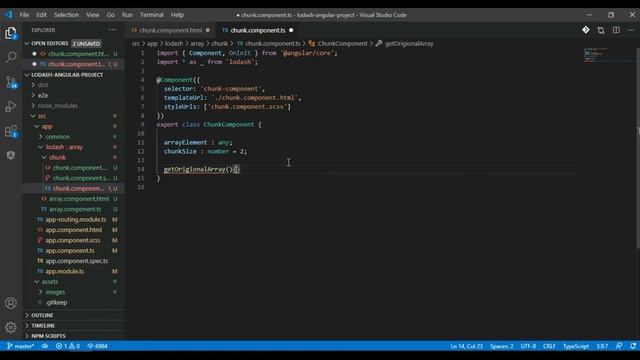Screen dimensions: 640x360
Task: Switch to chunk.component.html tab
Action: [x=171, y=30]
